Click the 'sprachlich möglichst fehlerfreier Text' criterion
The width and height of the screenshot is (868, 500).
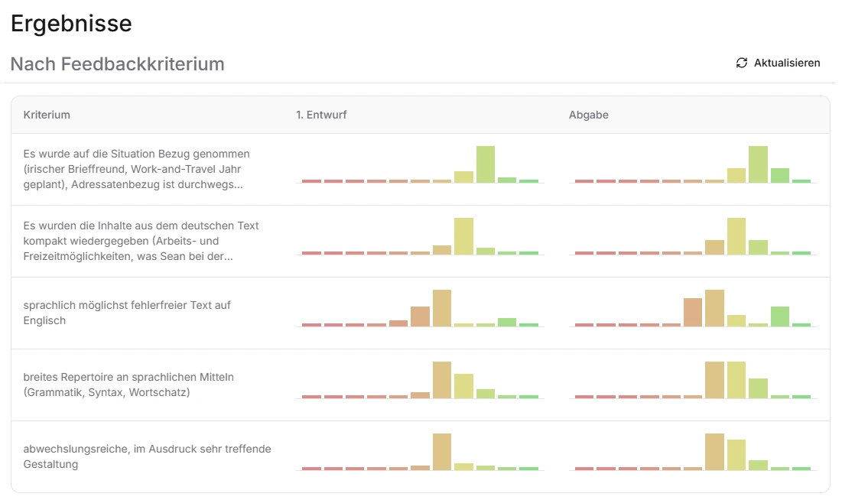(127, 313)
